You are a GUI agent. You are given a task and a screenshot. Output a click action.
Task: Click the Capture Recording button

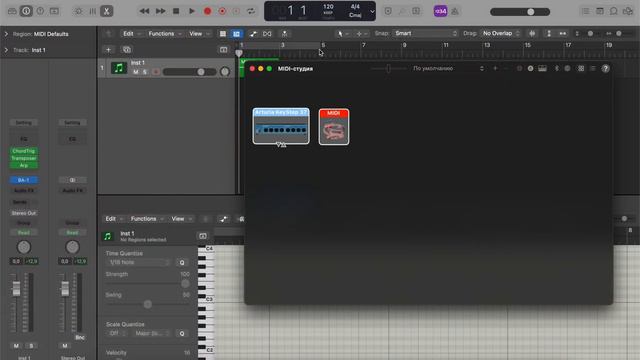coord(222,11)
